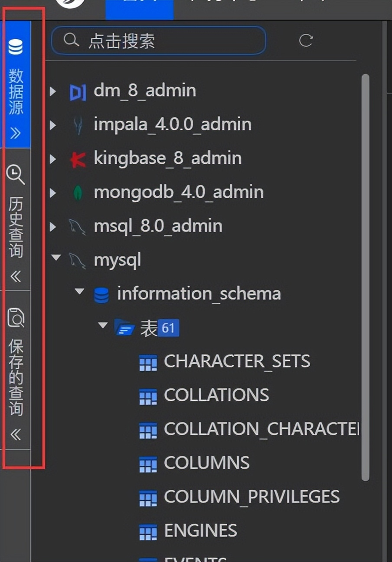Image resolution: width=392 pixels, height=562 pixels.
Task: Collapse the 表 tables folder arrow
Action: tap(103, 325)
